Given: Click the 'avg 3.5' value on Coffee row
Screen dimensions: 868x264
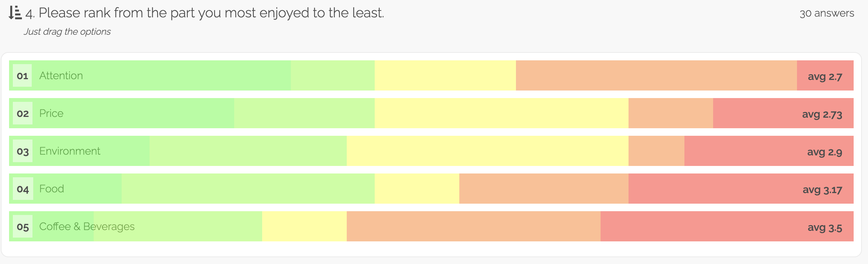Looking at the screenshot, I should click(825, 228).
